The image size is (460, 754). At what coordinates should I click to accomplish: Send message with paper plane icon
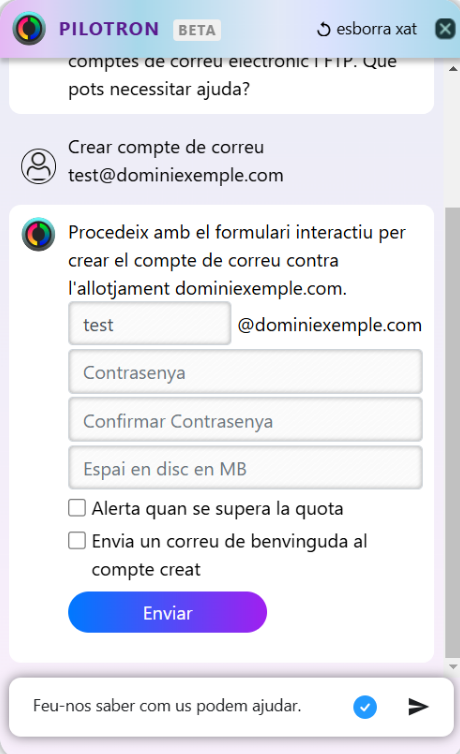click(418, 706)
